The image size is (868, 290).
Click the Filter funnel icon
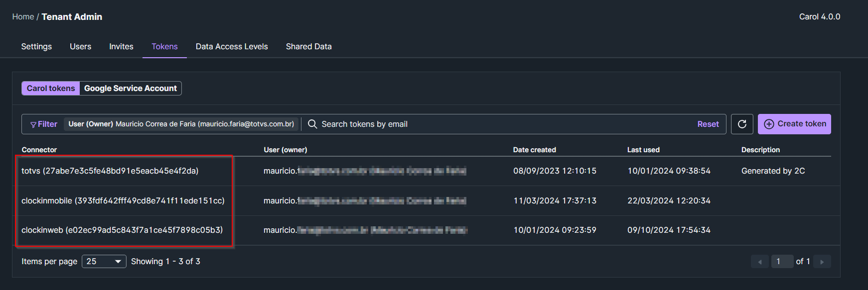coord(33,124)
